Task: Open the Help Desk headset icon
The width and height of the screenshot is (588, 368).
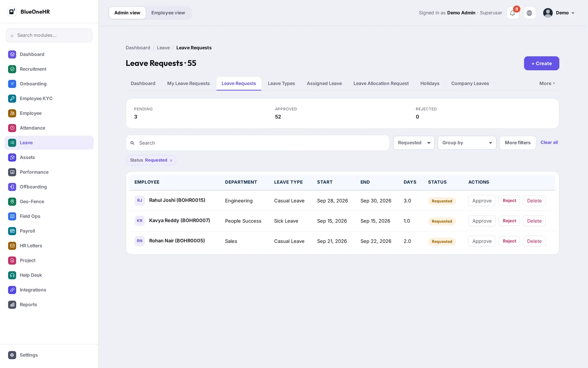Action: (12, 275)
